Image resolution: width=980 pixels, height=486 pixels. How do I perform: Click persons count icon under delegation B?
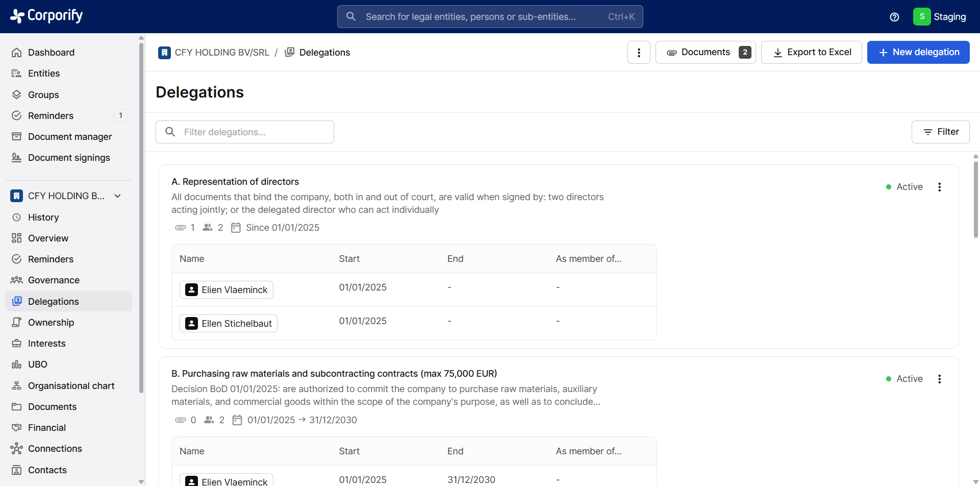[x=209, y=420]
